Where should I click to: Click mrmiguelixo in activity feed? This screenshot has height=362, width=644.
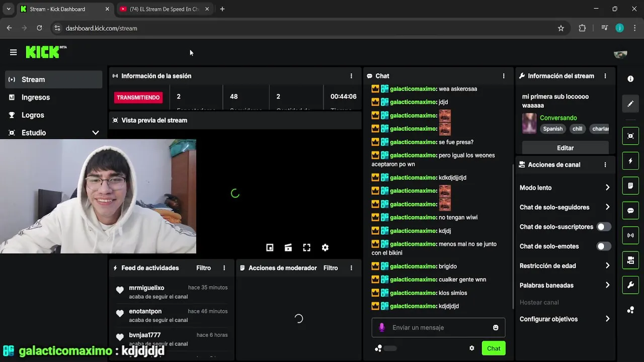[146, 288]
